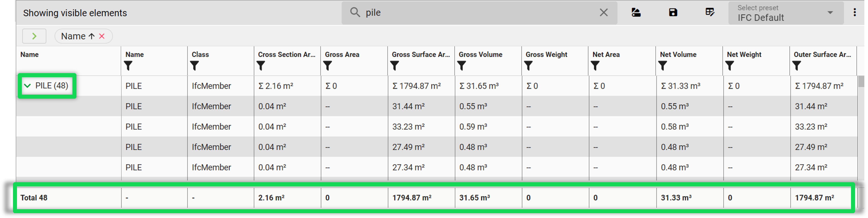
Task: Select row with gross surface 27.49 m²
Action: 437,147
